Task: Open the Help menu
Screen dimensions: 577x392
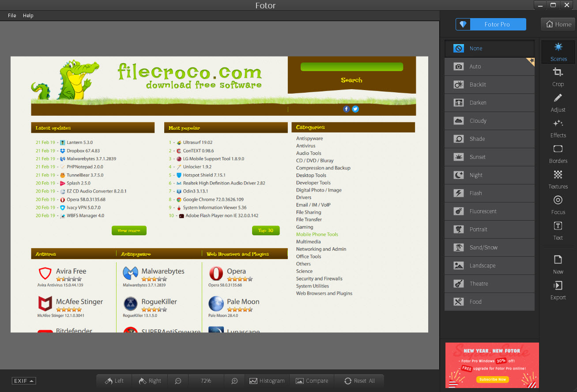Action: point(28,15)
